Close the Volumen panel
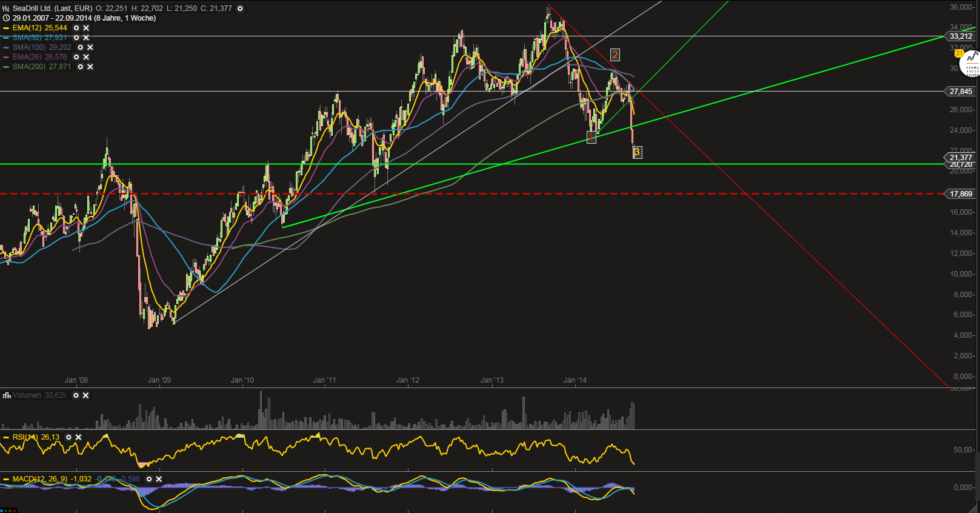980x513 pixels. click(x=85, y=395)
